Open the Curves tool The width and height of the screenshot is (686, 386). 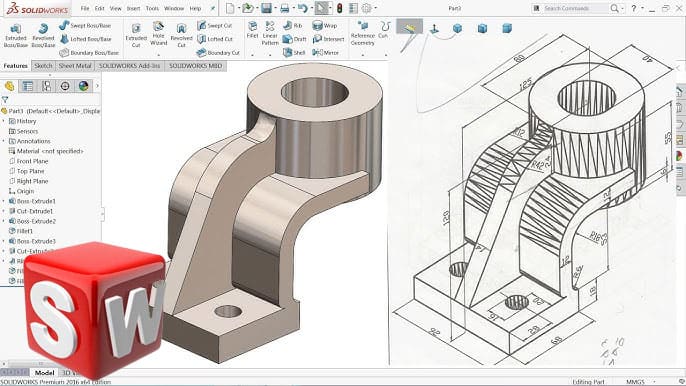click(x=384, y=30)
